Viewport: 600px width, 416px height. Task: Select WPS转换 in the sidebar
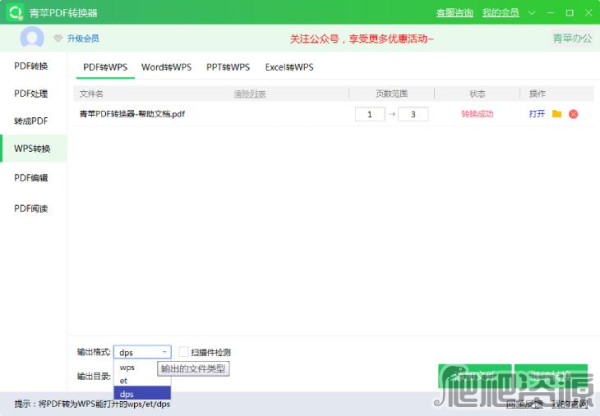point(32,148)
